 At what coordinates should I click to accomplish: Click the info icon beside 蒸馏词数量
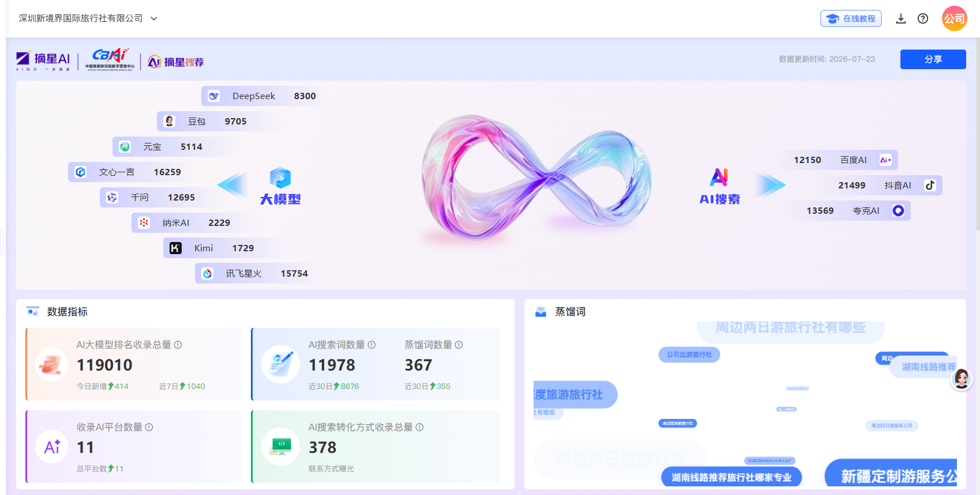pyautogui.click(x=459, y=345)
